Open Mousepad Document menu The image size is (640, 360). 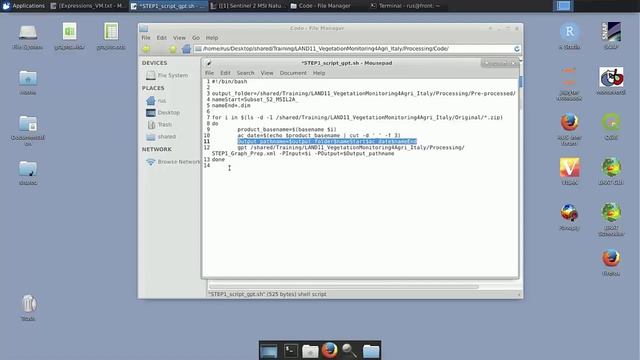[x=293, y=73]
